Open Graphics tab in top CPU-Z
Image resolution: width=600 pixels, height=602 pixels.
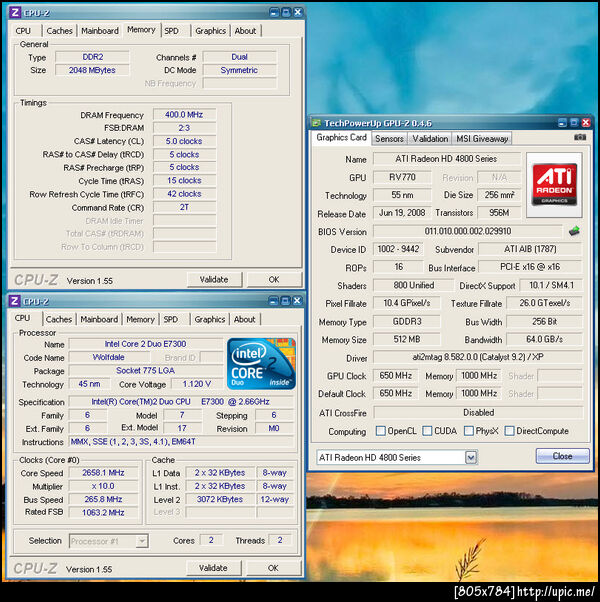(x=210, y=31)
